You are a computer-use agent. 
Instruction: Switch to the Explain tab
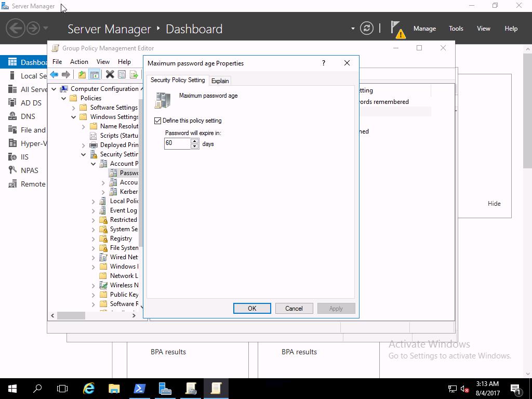(220, 81)
